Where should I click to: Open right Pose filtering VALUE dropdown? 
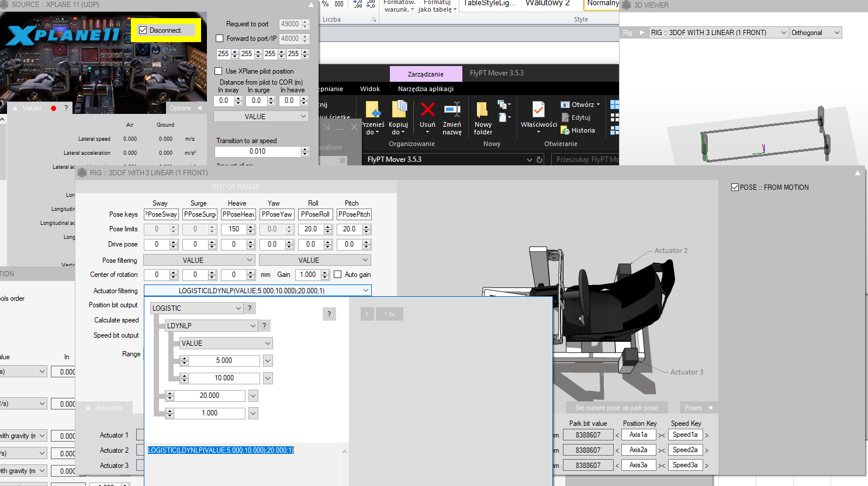315,260
